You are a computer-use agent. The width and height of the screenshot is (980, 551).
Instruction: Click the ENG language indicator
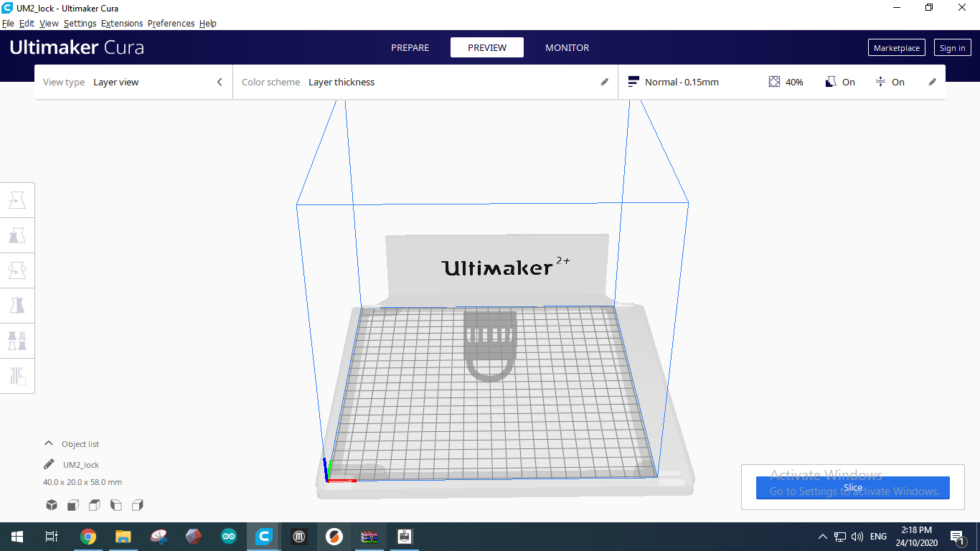878,537
